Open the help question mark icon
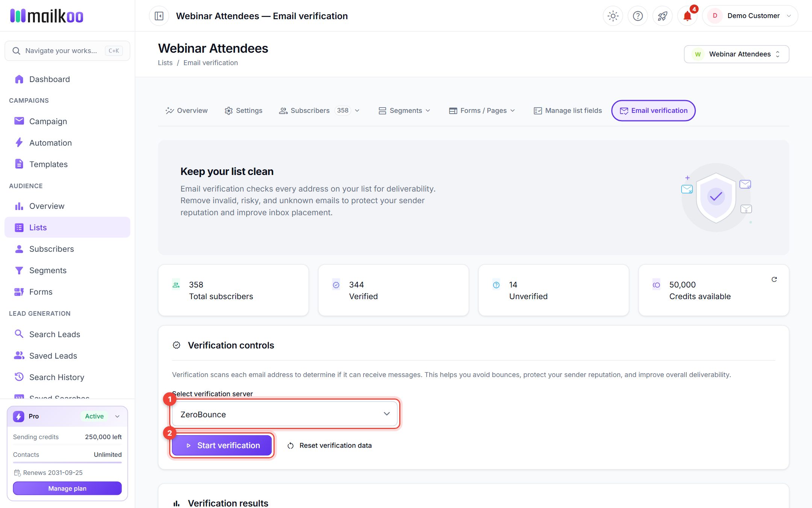812x508 pixels. (638, 16)
